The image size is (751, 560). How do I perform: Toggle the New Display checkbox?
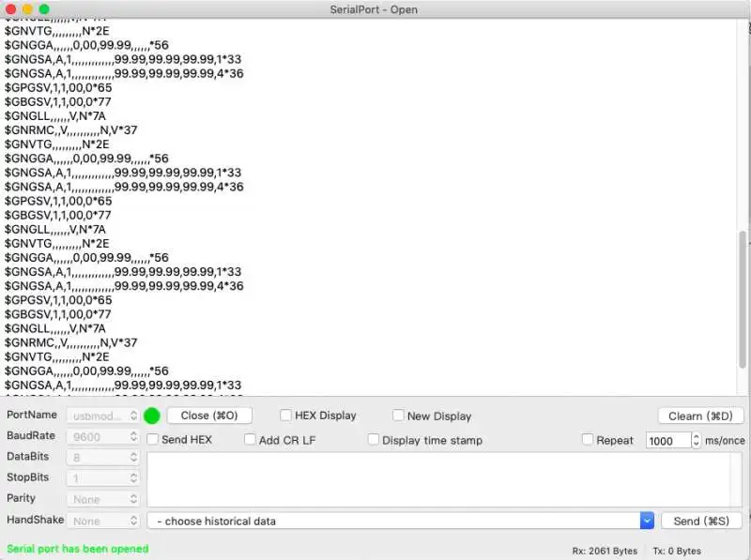[397, 415]
